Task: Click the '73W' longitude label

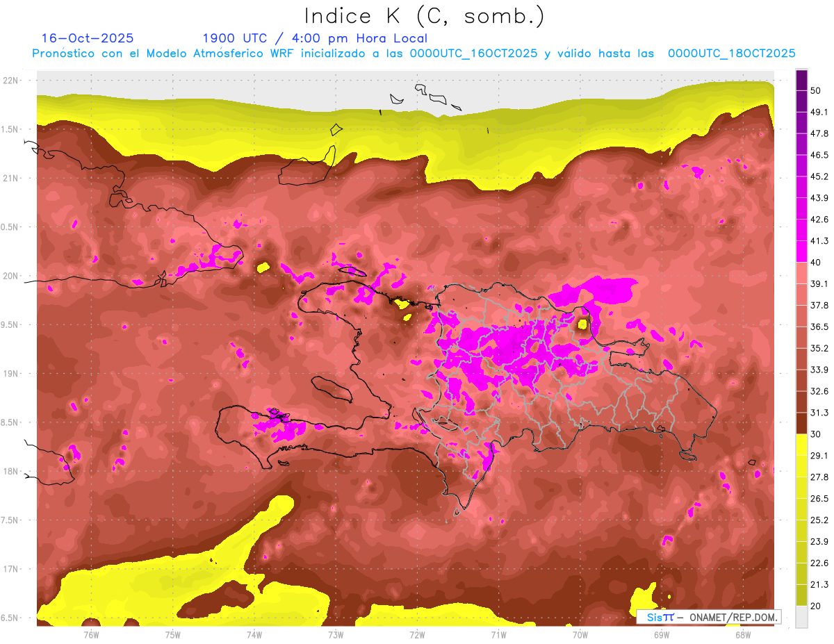Action: pos(336,636)
